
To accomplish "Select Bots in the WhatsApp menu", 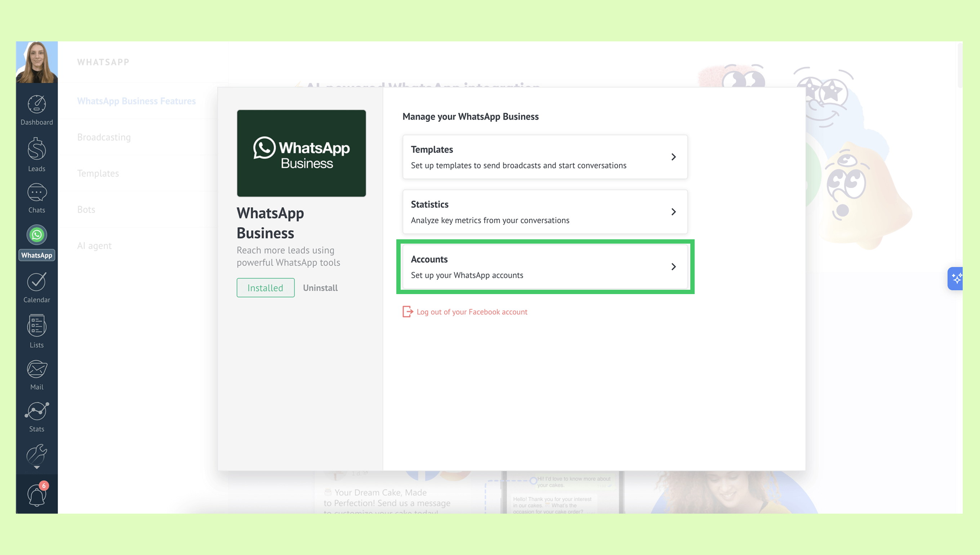I will click(86, 210).
